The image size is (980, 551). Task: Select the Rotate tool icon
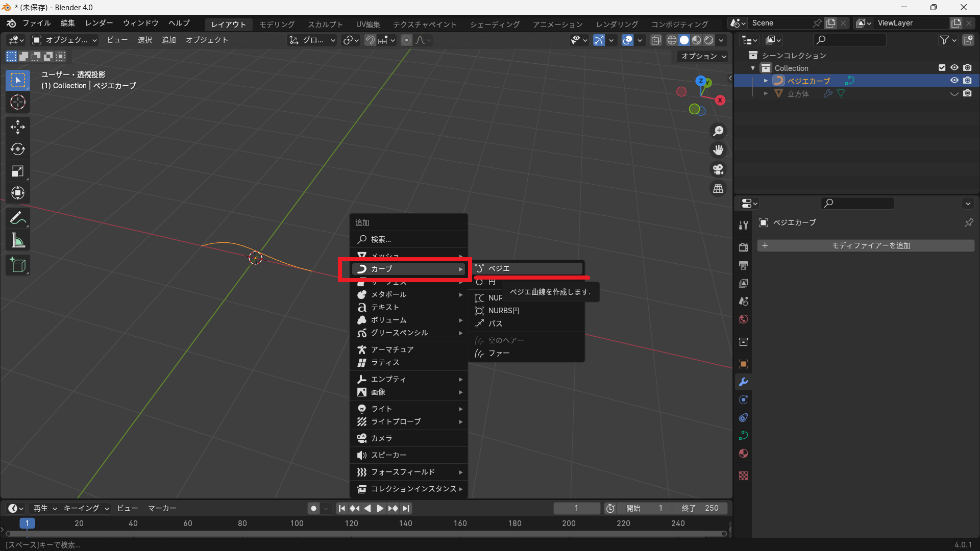pyautogui.click(x=18, y=149)
